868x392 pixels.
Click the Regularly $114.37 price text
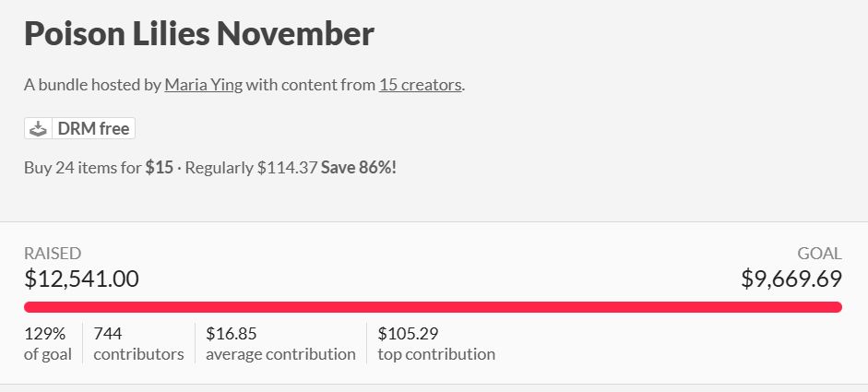[249, 169]
